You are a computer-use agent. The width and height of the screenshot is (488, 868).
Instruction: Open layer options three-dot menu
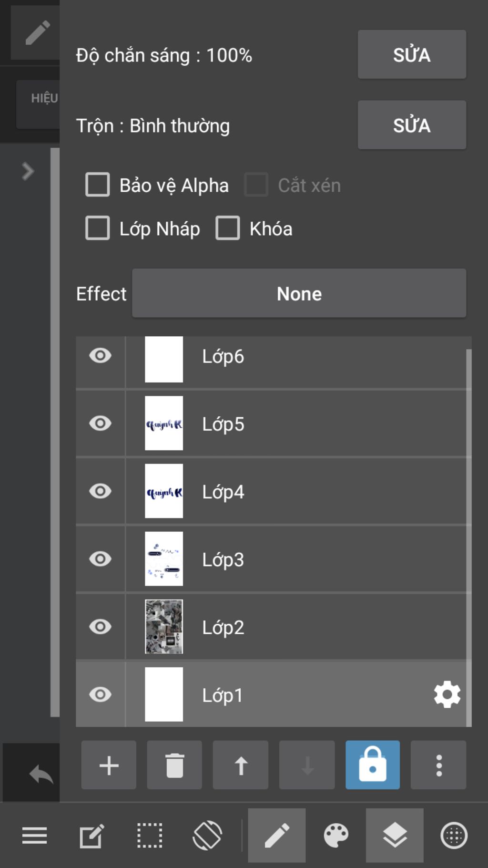tap(438, 765)
